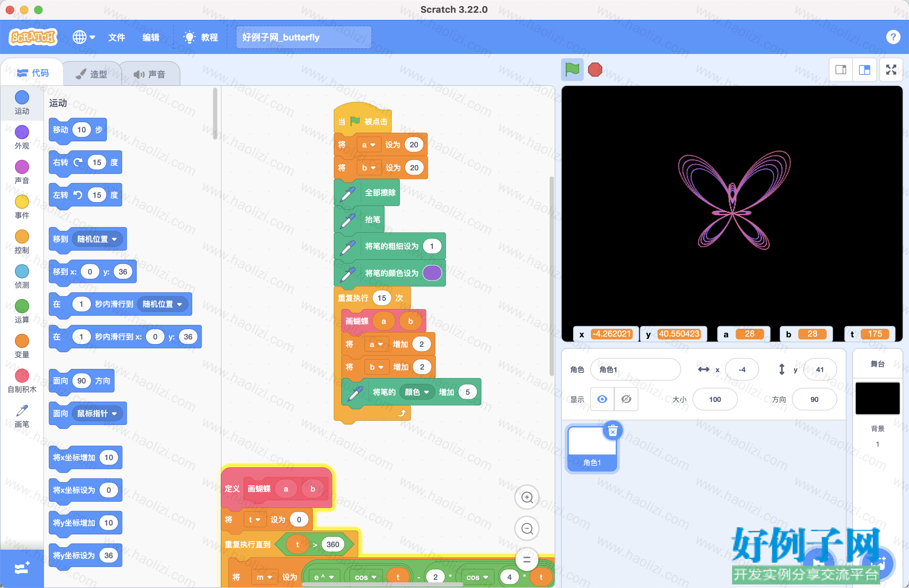Click the sprite size field 100

click(x=715, y=399)
